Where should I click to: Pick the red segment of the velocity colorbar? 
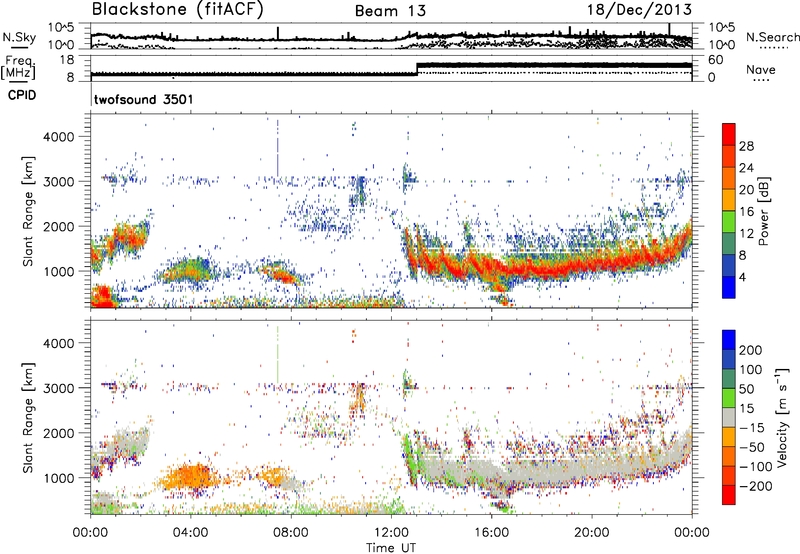coord(729,495)
